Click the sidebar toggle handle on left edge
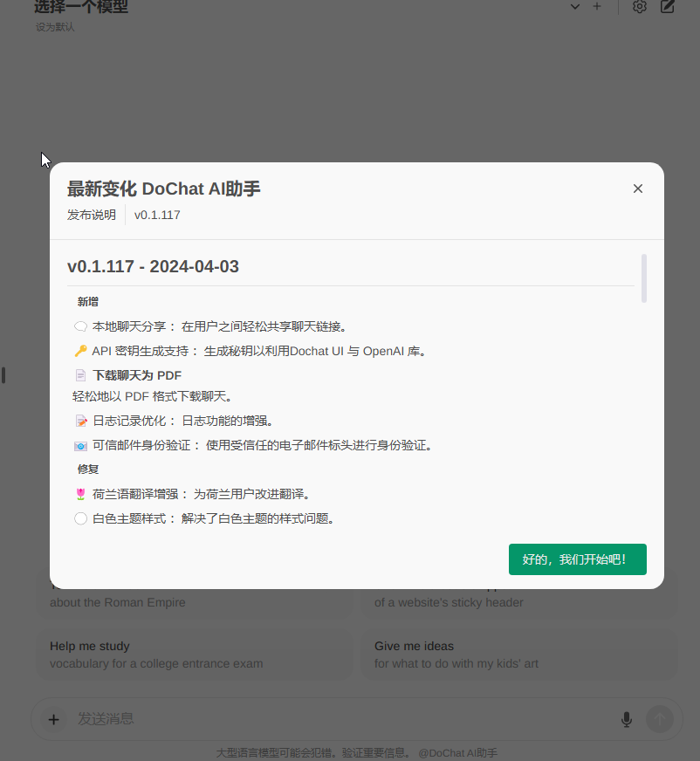Viewport: 700px width, 761px height. tap(3, 375)
